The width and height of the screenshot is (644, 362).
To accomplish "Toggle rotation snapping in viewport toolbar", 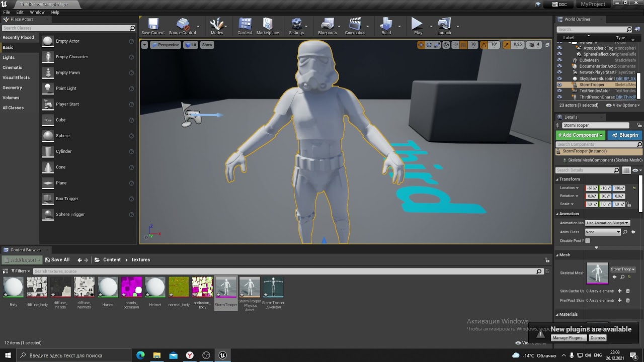I will (484, 45).
